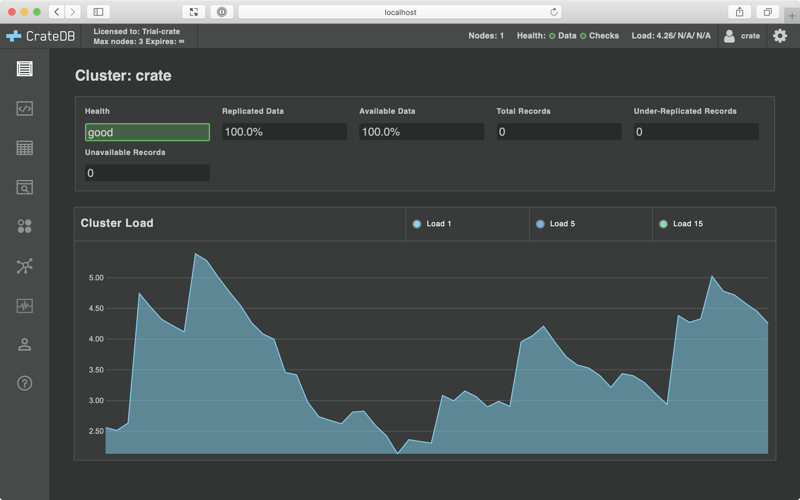Open the Cluster nodes network icon
This screenshot has height=500, width=800.
point(24,266)
